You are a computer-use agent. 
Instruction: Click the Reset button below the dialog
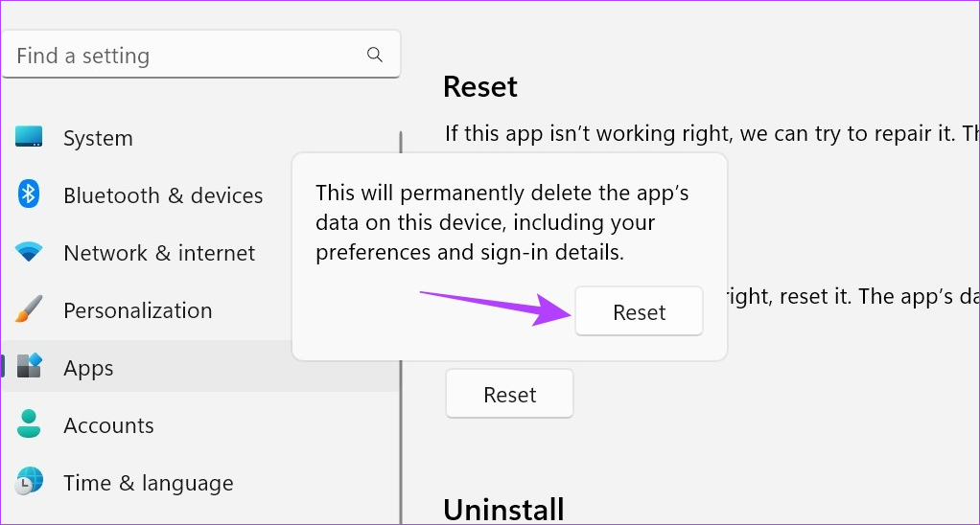(509, 394)
